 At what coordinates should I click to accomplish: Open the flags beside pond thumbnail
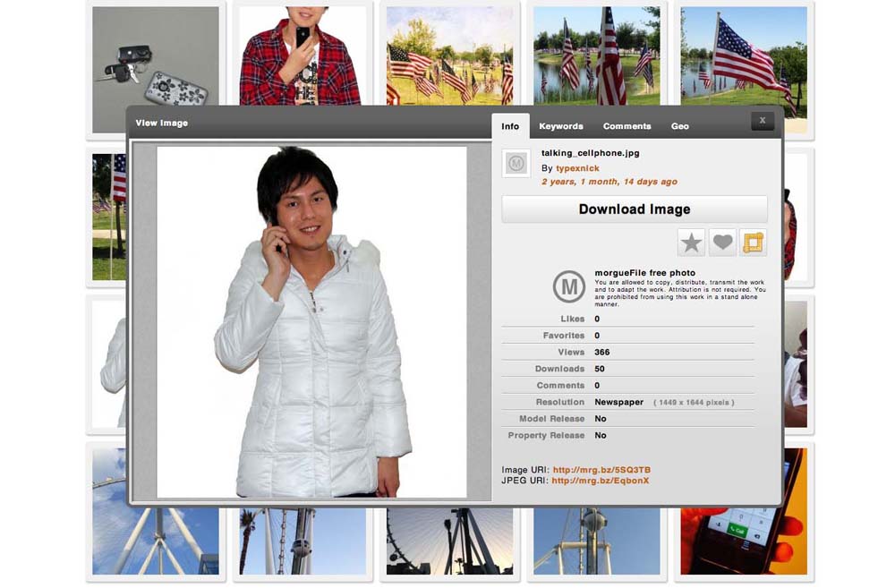click(596, 55)
